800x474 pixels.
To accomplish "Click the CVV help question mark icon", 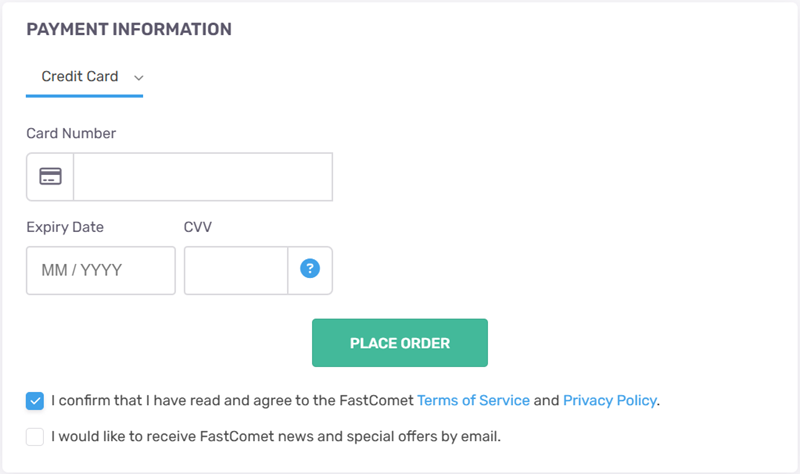I will pyautogui.click(x=310, y=269).
